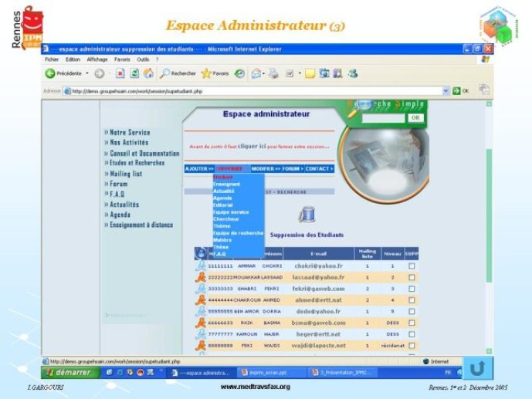Check SUPP box for bsma@gaweb.com
This screenshot has height=399, width=532.
pyautogui.click(x=412, y=323)
